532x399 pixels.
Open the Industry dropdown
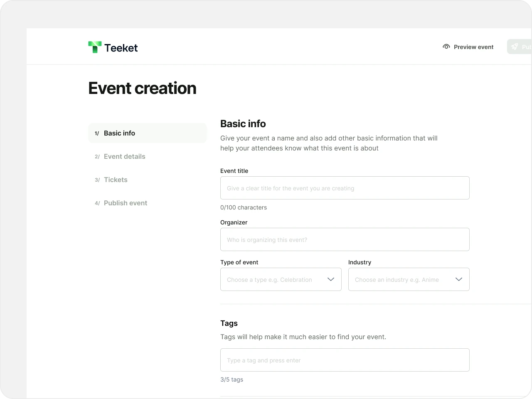point(409,279)
